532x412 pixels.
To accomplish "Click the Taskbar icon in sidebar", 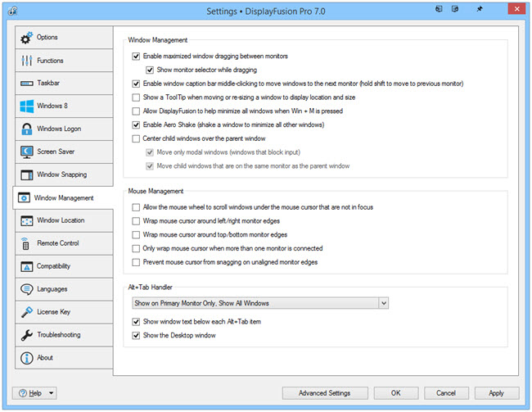I will (x=26, y=84).
